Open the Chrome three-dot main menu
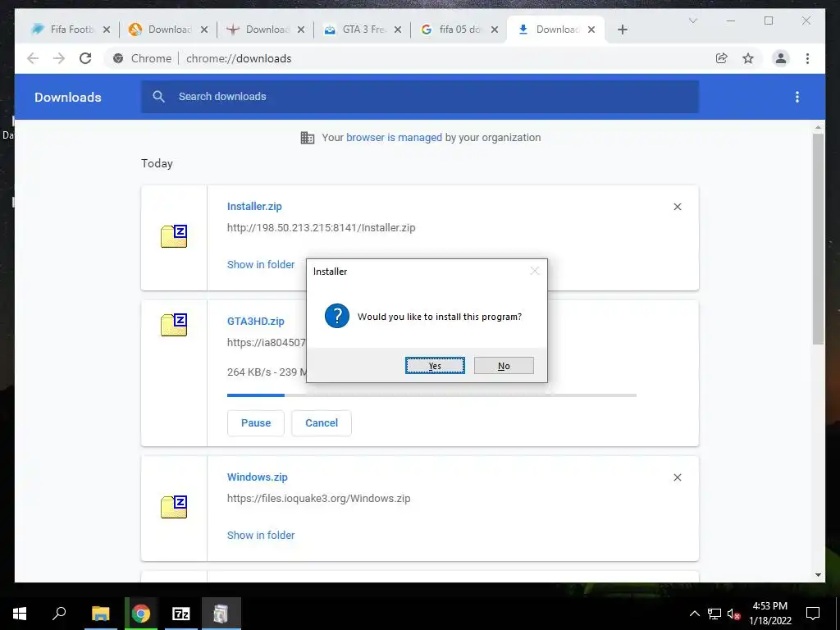840x630 pixels. click(x=807, y=58)
